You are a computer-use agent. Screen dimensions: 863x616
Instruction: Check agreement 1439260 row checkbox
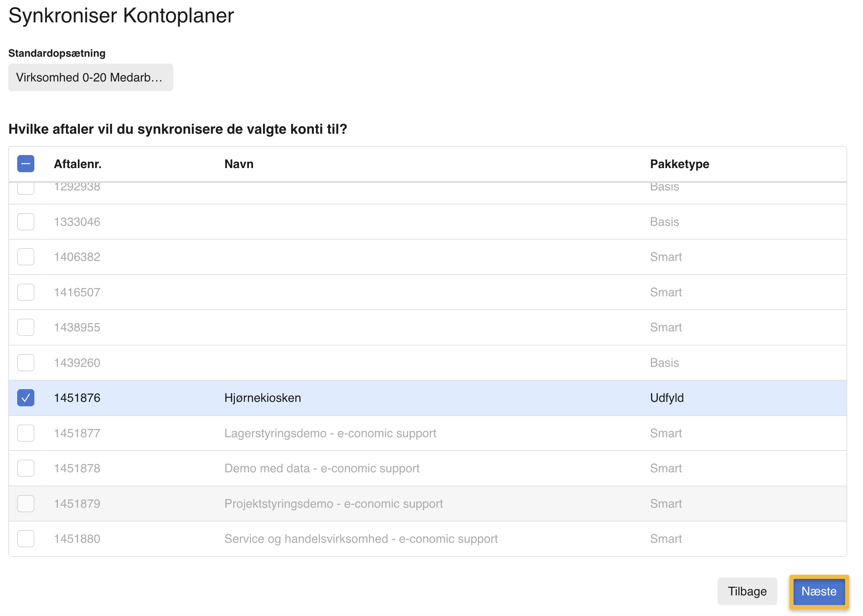click(x=26, y=363)
